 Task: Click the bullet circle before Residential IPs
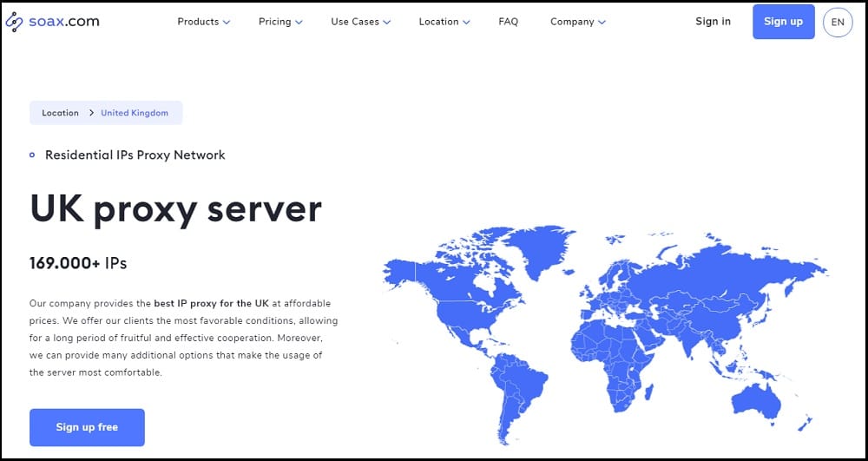32,155
